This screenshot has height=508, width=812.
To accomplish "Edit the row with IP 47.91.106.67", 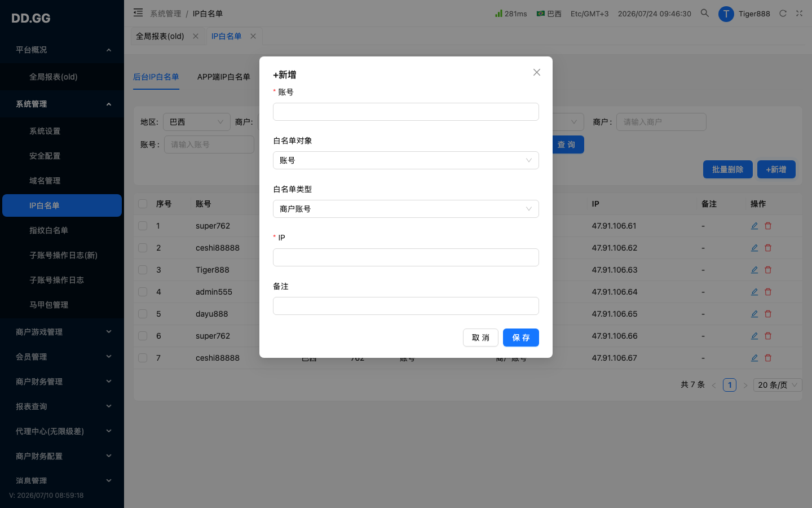I will point(754,358).
